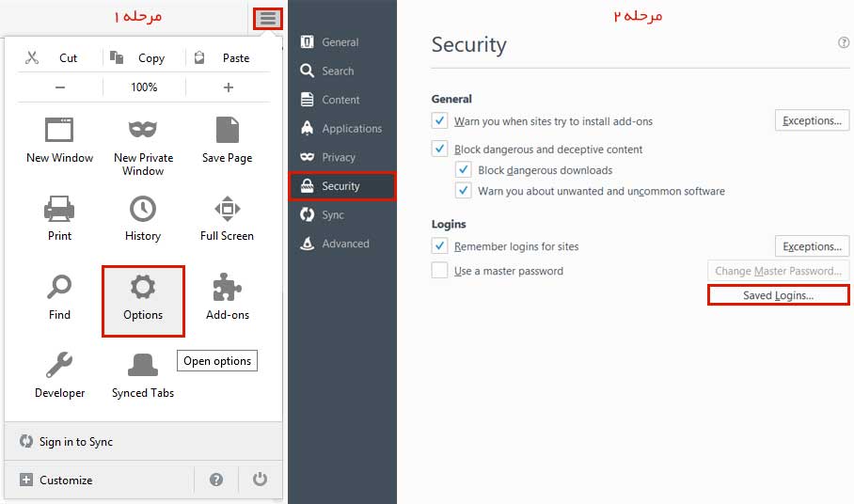Click the Saved Logins button

click(779, 295)
